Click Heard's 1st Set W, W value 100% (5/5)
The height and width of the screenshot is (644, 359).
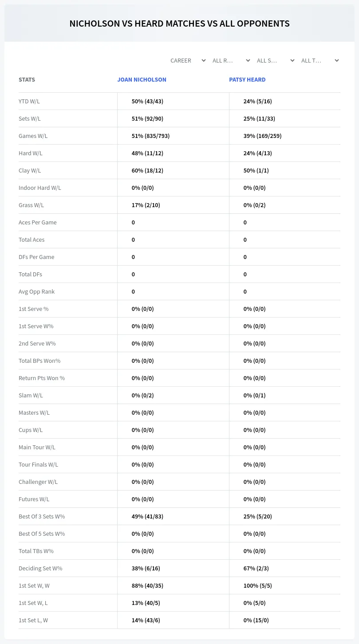(x=258, y=585)
